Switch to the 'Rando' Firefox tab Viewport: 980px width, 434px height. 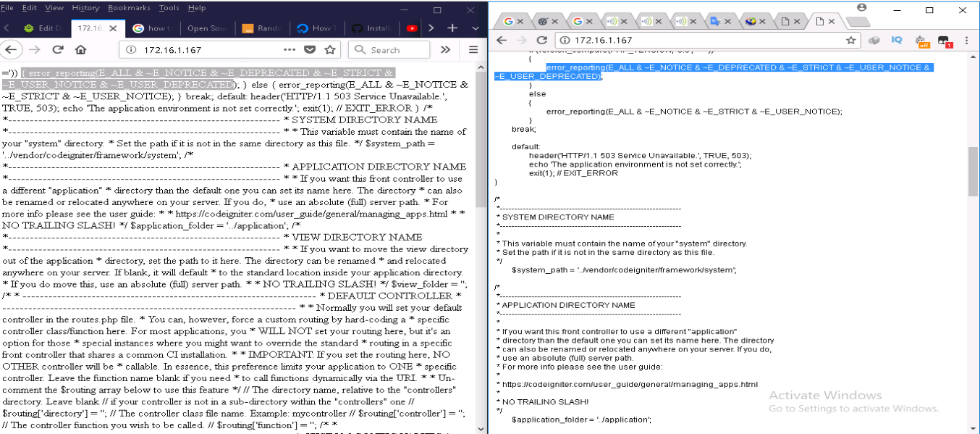[262, 28]
